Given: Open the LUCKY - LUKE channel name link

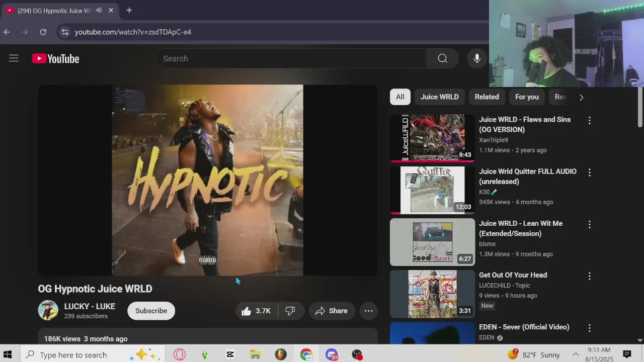Looking at the screenshot, I should click(90, 306).
